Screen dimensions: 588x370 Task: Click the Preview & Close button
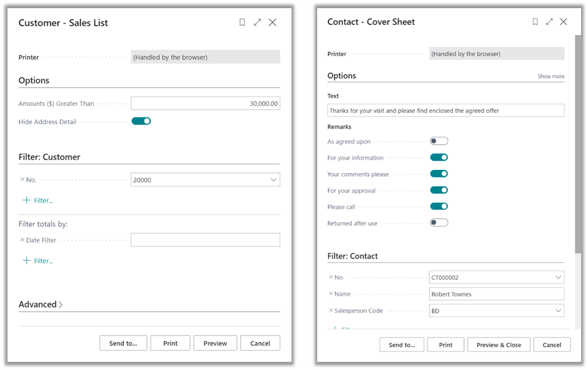click(x=498, y=345)
